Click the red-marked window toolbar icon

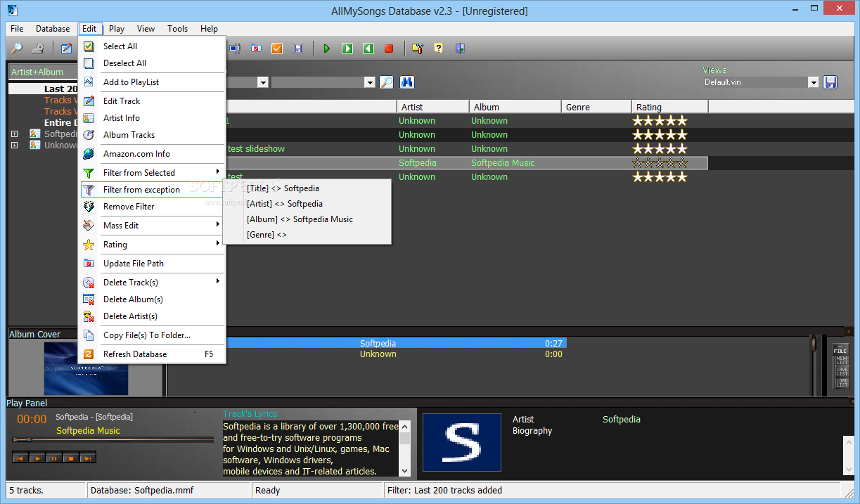point(256,49)
